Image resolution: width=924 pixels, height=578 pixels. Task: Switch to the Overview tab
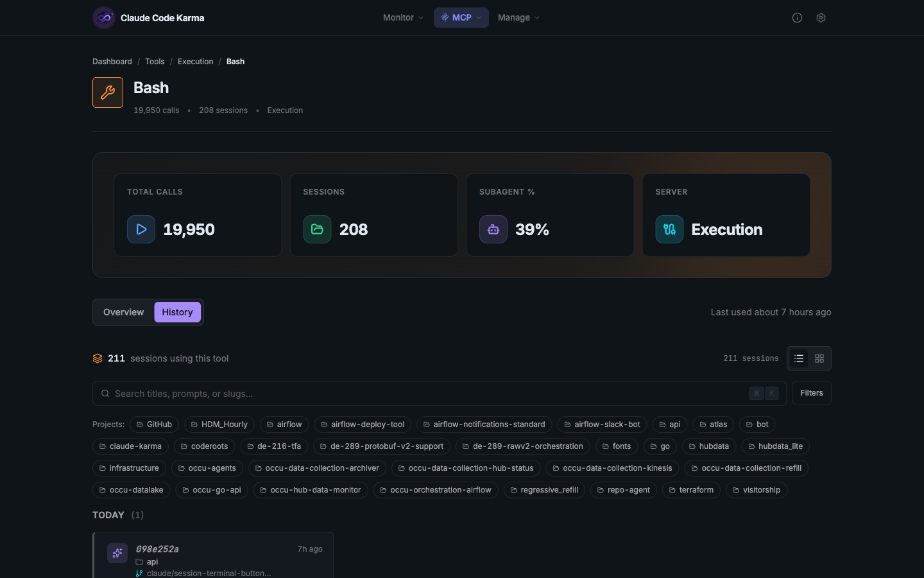click(124, 312)
